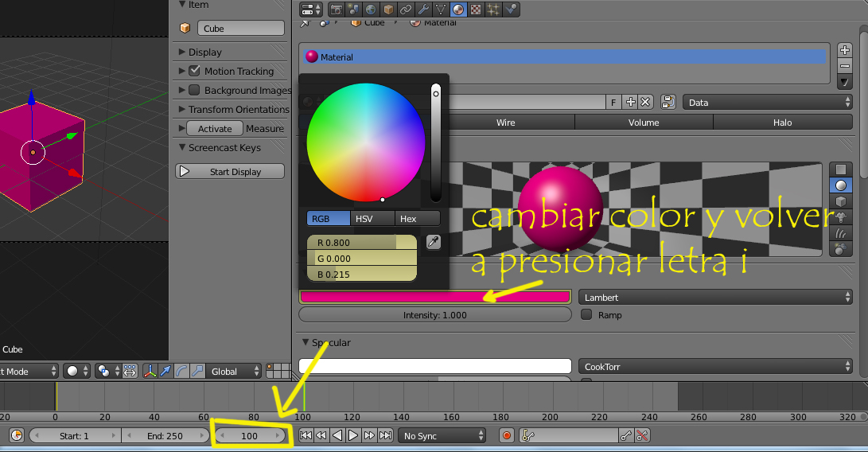Select the Halo material type
Viewport: 868px width, 452px height.
(x=783, y=123)
